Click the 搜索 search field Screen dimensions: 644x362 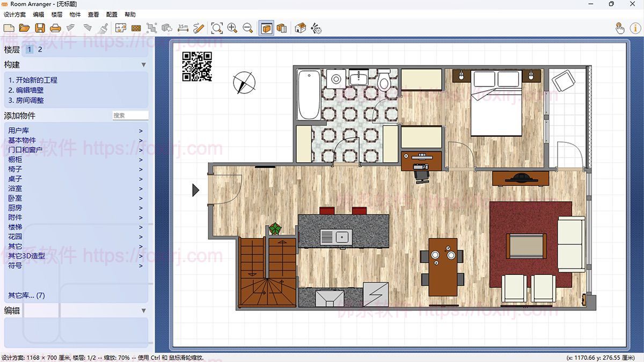tap(130, 115)
